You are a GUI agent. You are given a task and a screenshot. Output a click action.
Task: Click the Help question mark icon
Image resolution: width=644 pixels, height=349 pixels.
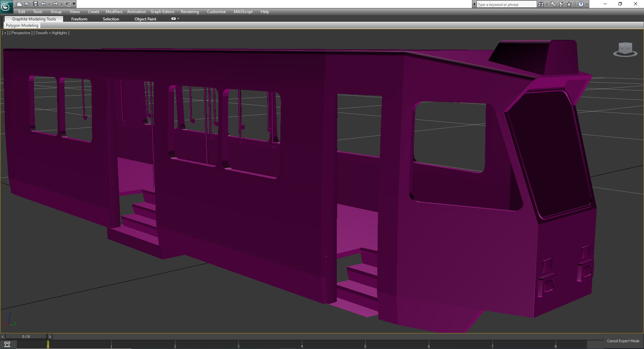581,4
